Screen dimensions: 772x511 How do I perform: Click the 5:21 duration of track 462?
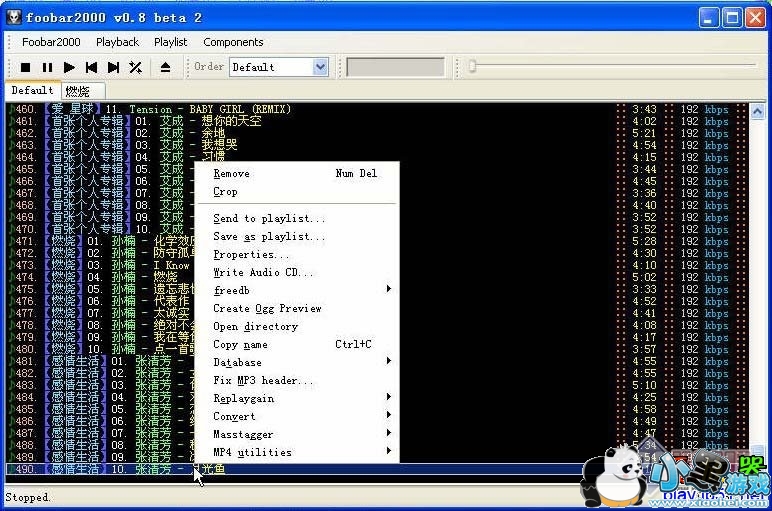[644, 133]
